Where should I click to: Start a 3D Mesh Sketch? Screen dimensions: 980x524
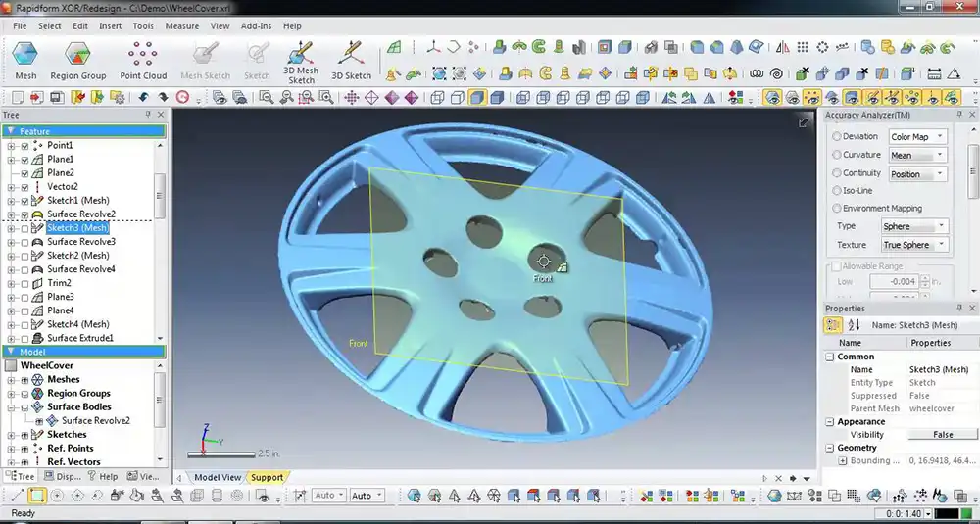coord(301,61)
